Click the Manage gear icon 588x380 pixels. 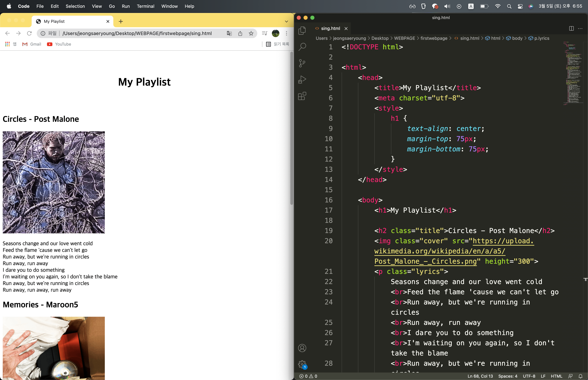(x=302, y=364)
